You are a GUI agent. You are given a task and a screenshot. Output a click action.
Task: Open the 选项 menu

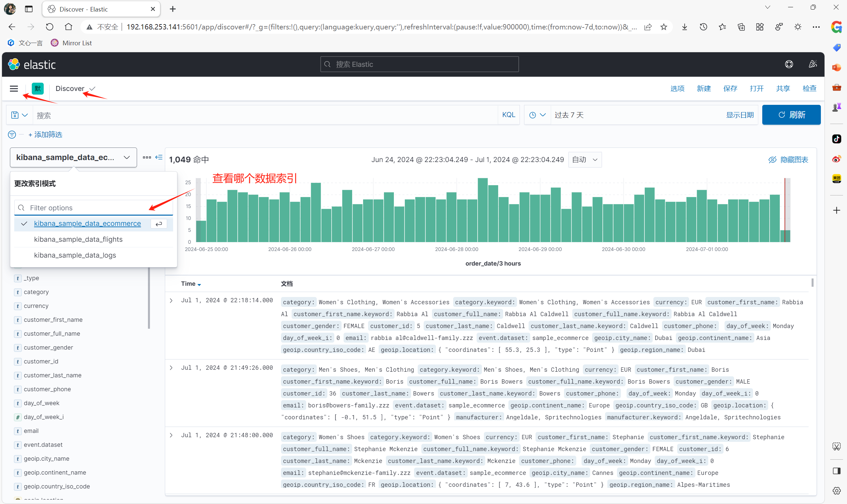[677, 88]
